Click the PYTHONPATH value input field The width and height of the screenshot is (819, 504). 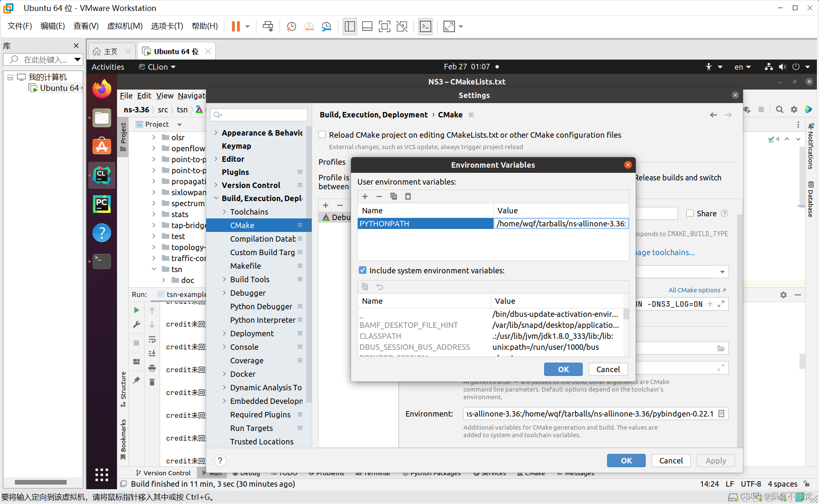(561, 223)
